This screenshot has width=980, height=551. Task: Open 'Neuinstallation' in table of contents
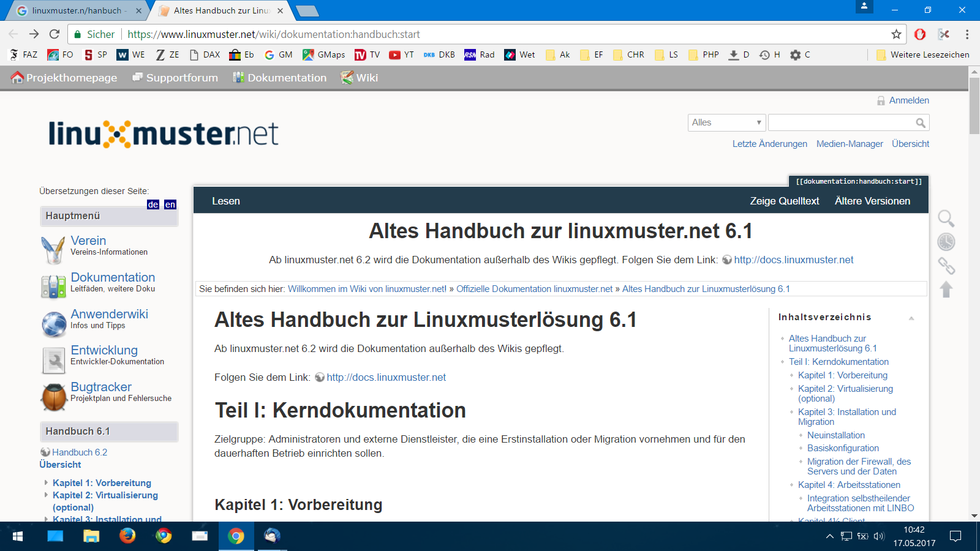click(x=836, y=435)
